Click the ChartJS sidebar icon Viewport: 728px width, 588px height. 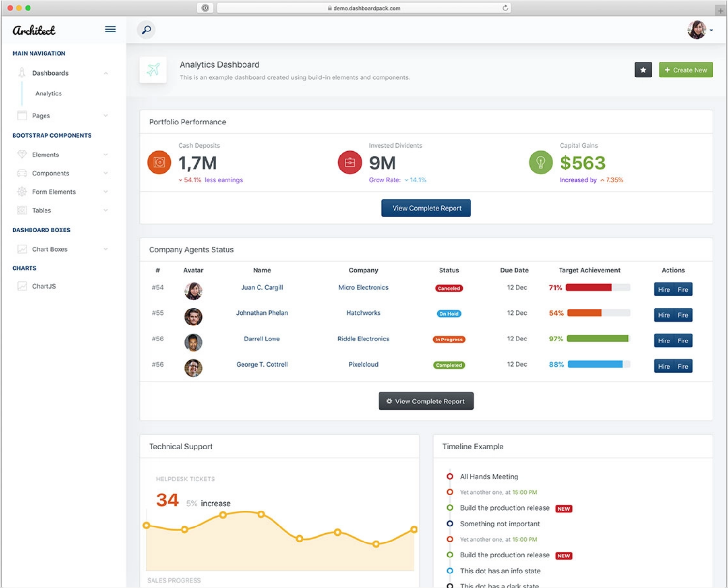click(22, 286)
